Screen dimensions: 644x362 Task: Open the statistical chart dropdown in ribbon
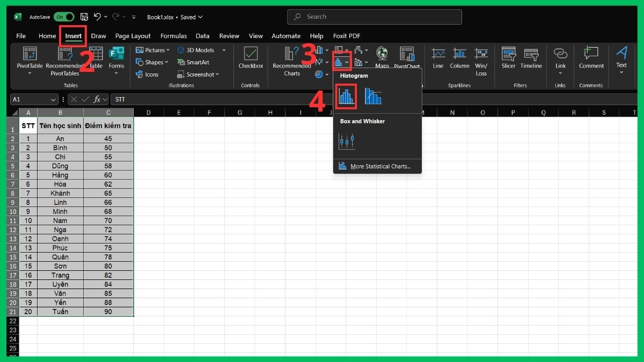coord(341,63)
